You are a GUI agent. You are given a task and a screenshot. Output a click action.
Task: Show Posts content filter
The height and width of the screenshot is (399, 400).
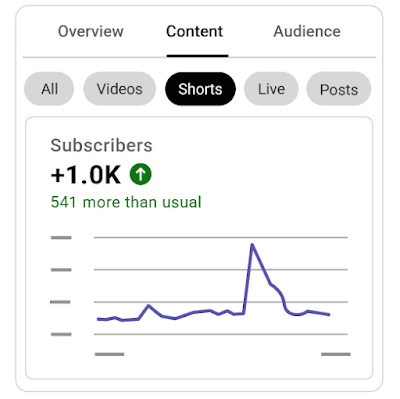[x=339, y=89]
